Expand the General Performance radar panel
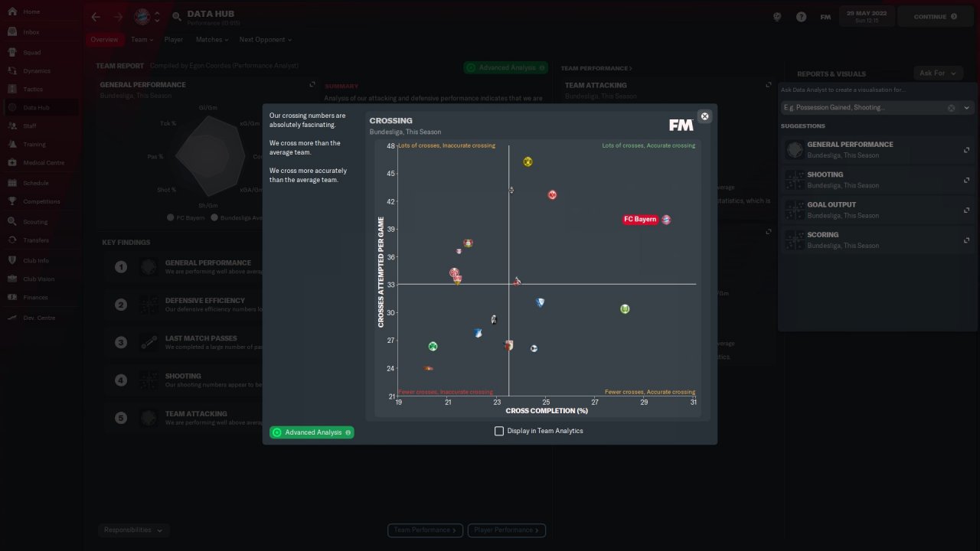Viewport: 980px width, 551px height. [312, 85]
